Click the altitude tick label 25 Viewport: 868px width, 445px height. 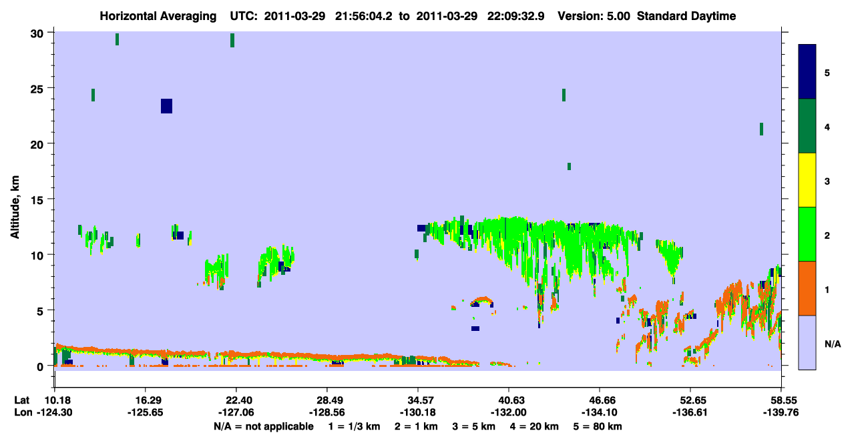pos(39,88)
